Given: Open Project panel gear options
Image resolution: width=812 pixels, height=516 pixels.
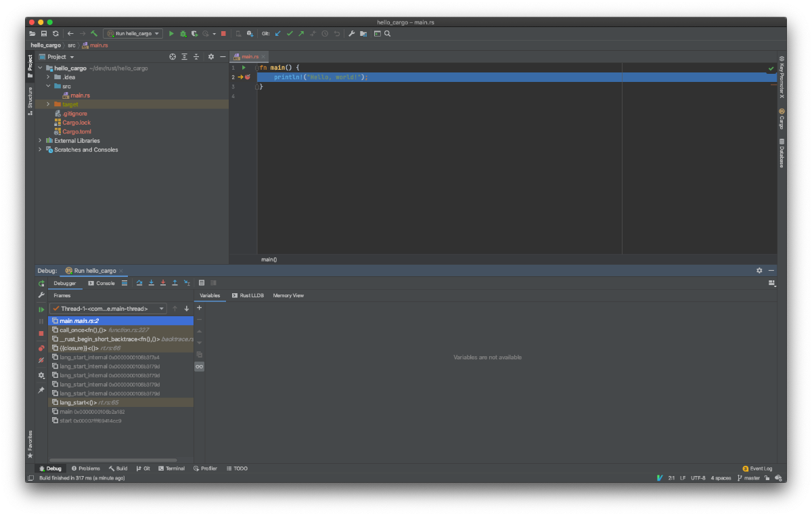Looking at the screenshot, I should click(211, 57).
